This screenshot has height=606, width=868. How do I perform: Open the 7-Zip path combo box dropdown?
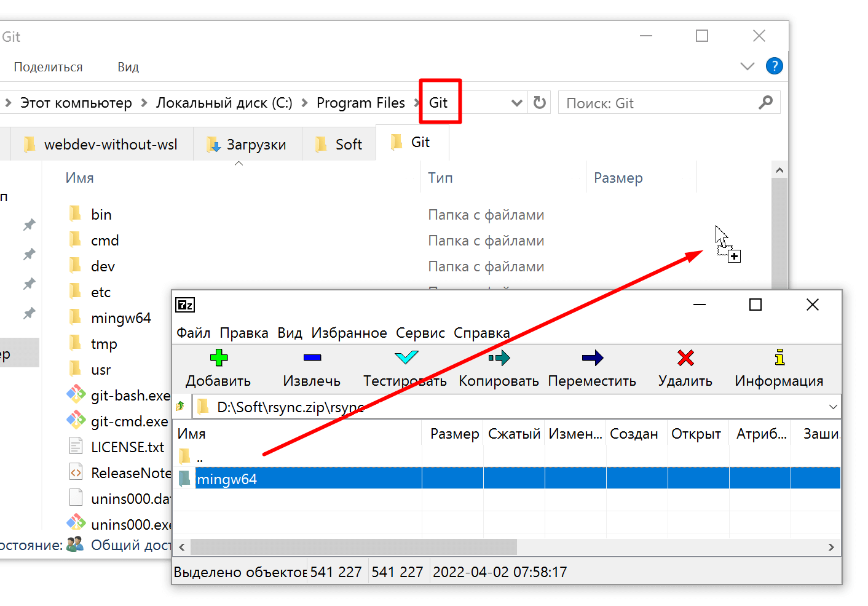tap(833, 407)
